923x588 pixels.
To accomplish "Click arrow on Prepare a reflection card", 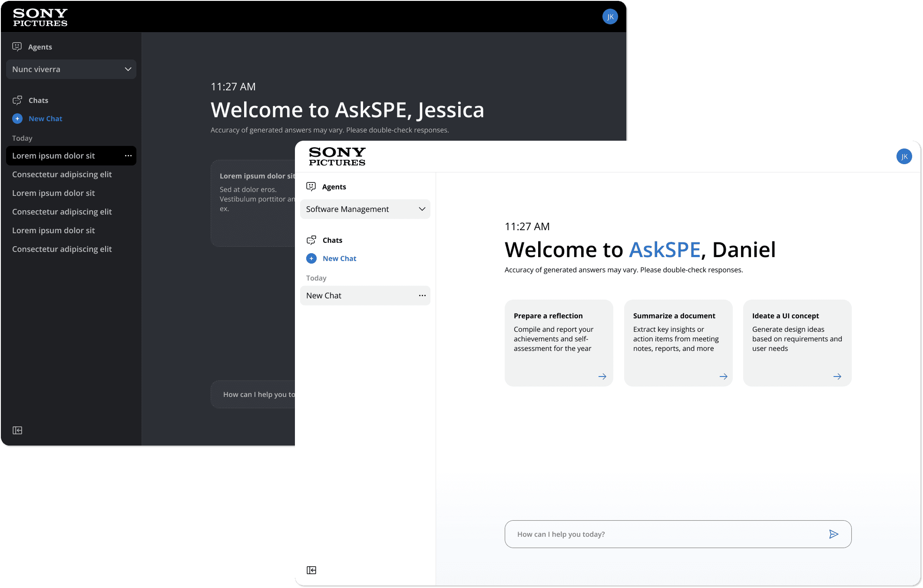I will click(602, 377).
